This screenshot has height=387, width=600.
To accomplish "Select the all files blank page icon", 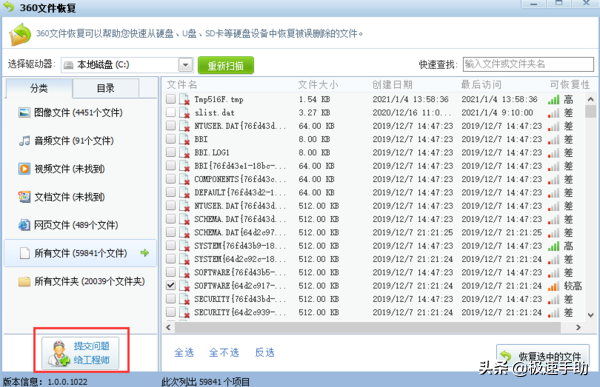I will 24,253.
